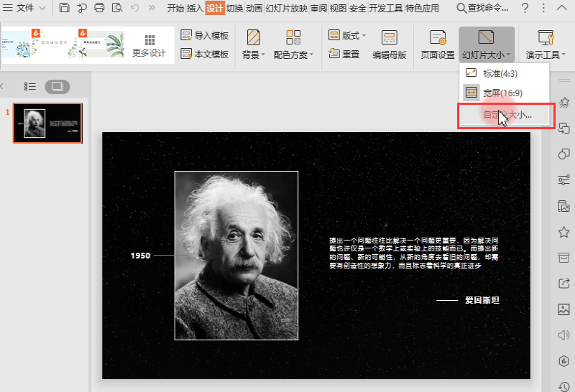
Task: Switch to slide thumbnail view in panel
Action: pos(57,86)
